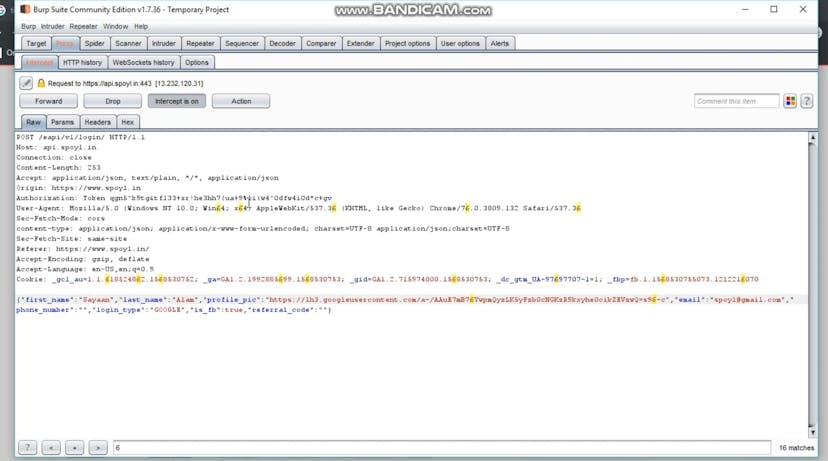This screenshot has width=828, height=461.
Task: Click the JSON body first_name line
Action: 404,299
